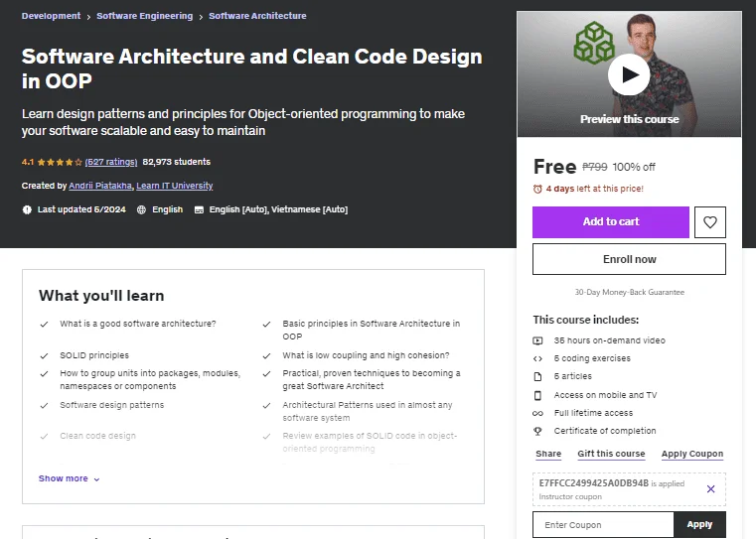Click the Add to cart button
Screen dimensions: 756x539
point(611,222)
